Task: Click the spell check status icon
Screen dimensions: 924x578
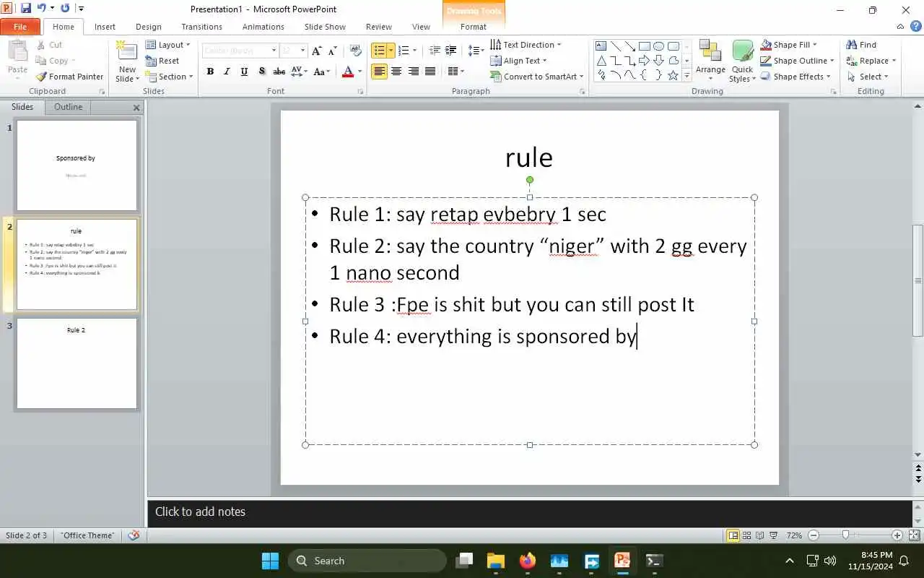Action: pos(134,535)
